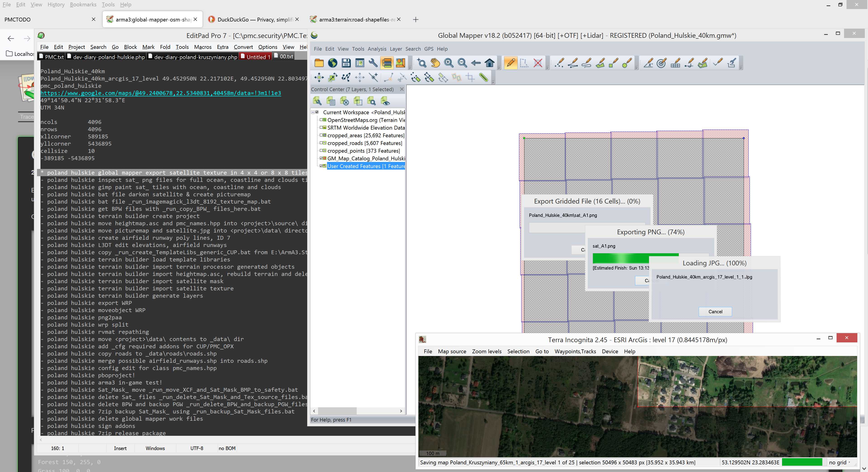This screenshot has height=472, width=868.
Task: Open EditPad Pro Macros menu
Action: pos(203,47)
